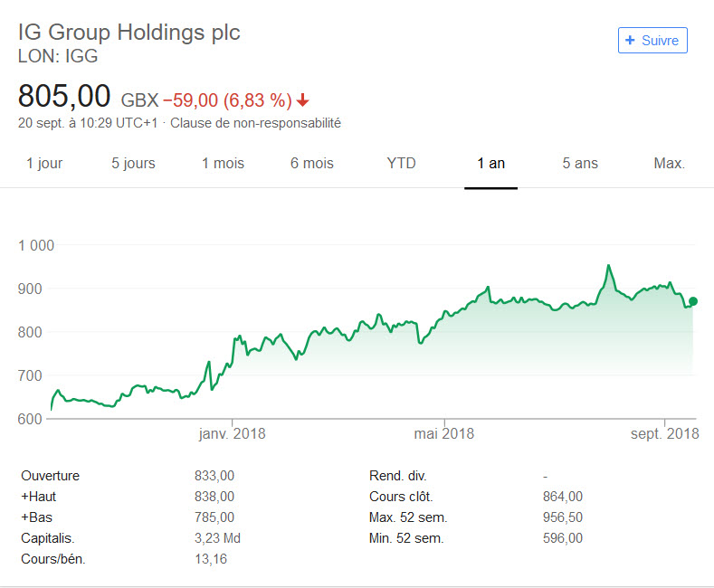The image size is (714, 588).
Task: Click the active 1 an tab
Action: 490,164
